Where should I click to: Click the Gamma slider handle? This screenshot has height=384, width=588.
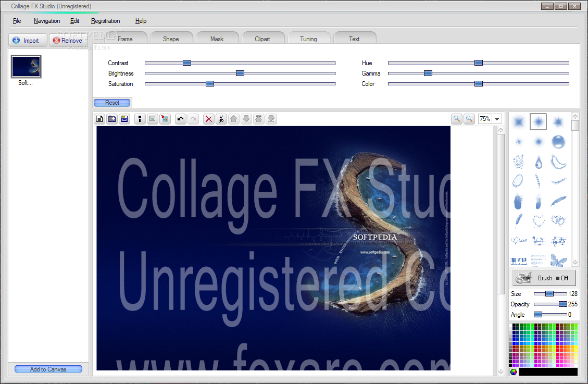click(x=428, y=73)
